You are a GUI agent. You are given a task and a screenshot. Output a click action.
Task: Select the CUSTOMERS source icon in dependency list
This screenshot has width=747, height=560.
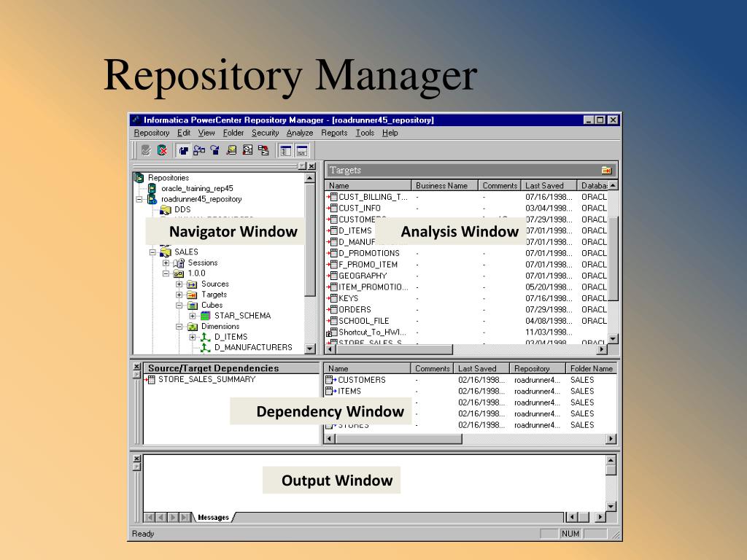[331, 380]
